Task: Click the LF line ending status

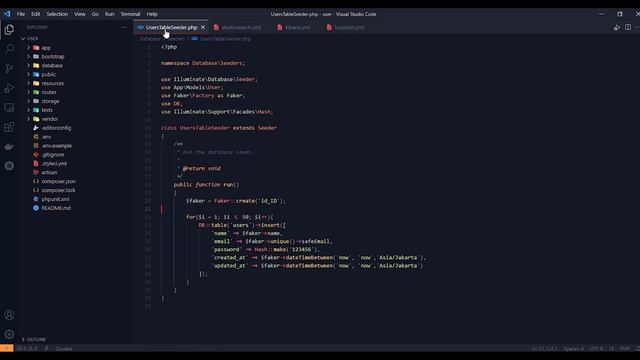Action: tap(611, 349)
